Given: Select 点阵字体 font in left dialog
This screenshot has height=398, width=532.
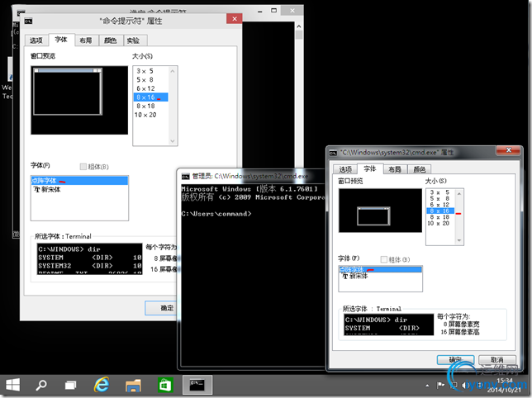Looking at the screenshot, I should pos(80,181).
